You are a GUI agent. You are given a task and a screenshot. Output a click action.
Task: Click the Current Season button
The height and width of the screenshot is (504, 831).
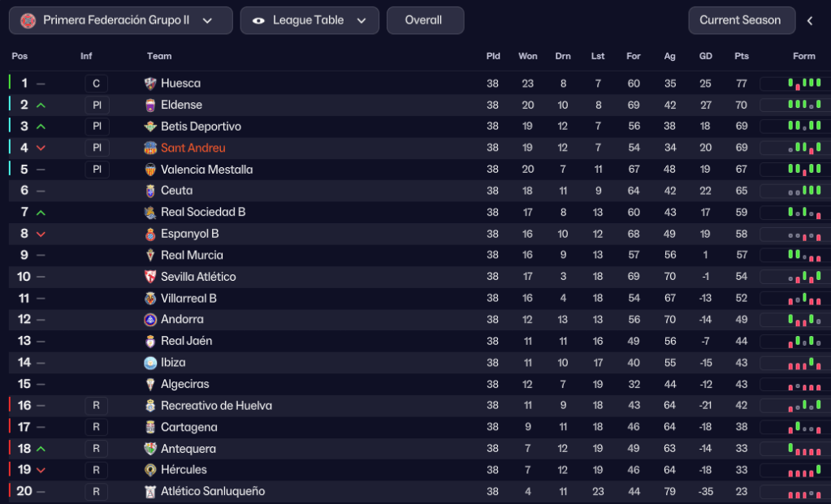coord(739,20)
